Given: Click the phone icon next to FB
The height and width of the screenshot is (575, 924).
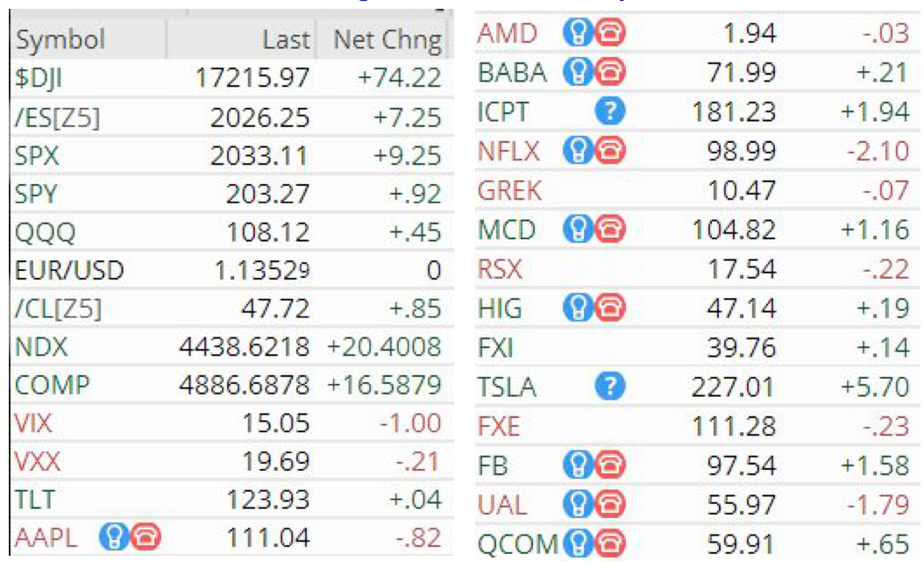Looking at the screenshot, I should 610,465.
